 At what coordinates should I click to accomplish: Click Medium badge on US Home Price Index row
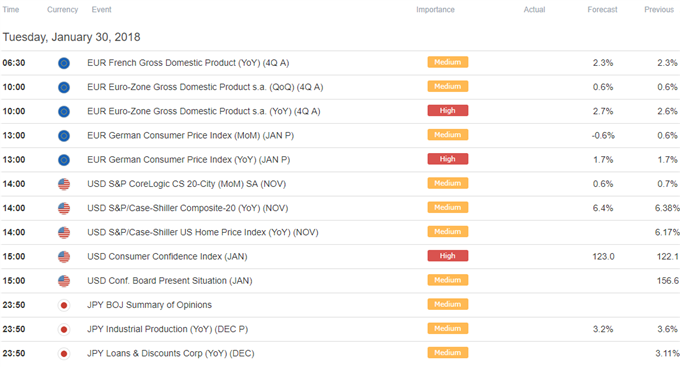click(448, 232)
